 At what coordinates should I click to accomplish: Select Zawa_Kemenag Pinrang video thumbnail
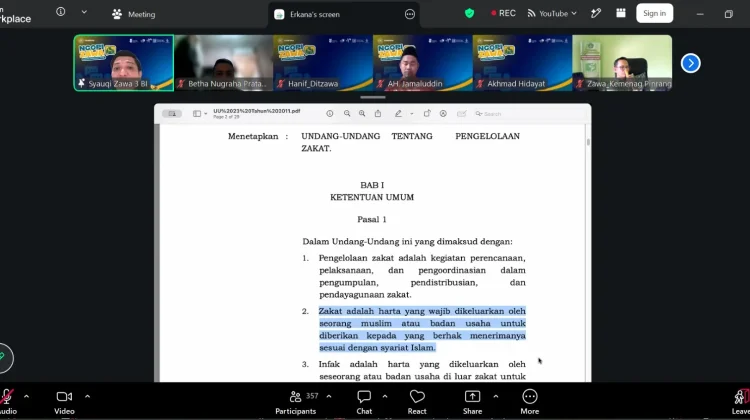click(x=622, y=63)
